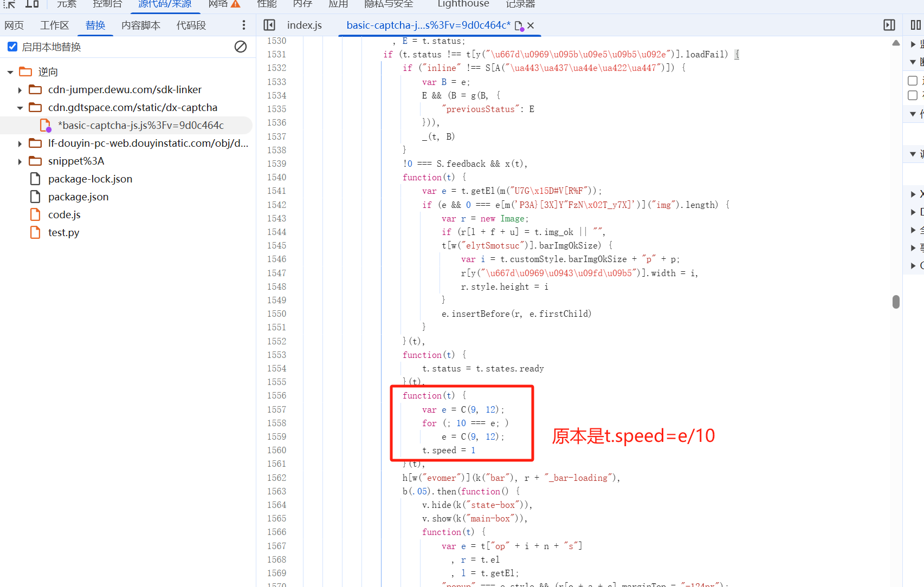
Task: Click the basic-captcha-js file icon in tree
Action: (x=46, y=125)
